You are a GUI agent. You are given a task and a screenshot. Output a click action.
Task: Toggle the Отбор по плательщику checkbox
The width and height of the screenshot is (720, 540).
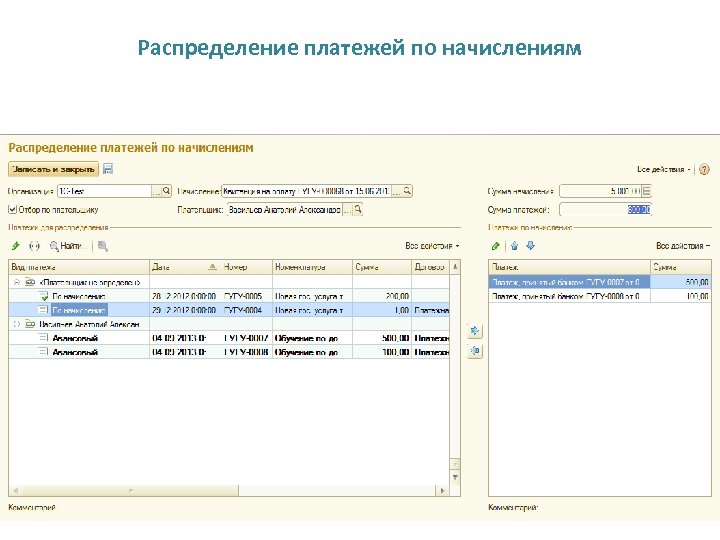tap(13, 209)
